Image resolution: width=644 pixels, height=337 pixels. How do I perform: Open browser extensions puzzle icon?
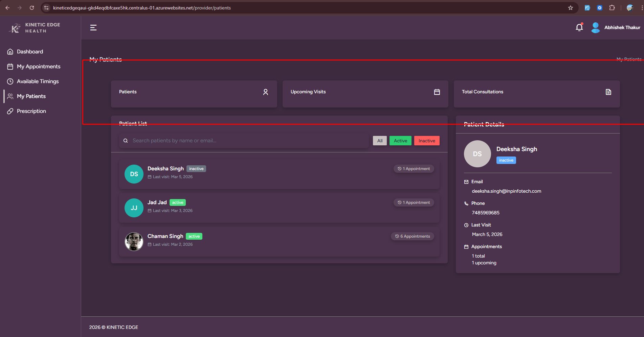612,8
